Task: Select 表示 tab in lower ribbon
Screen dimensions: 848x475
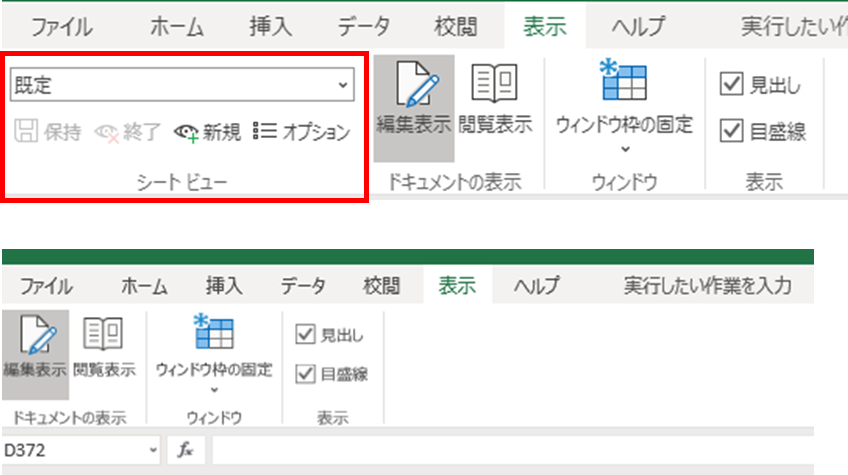Action: pyautogui.click(x=457, y=286)
